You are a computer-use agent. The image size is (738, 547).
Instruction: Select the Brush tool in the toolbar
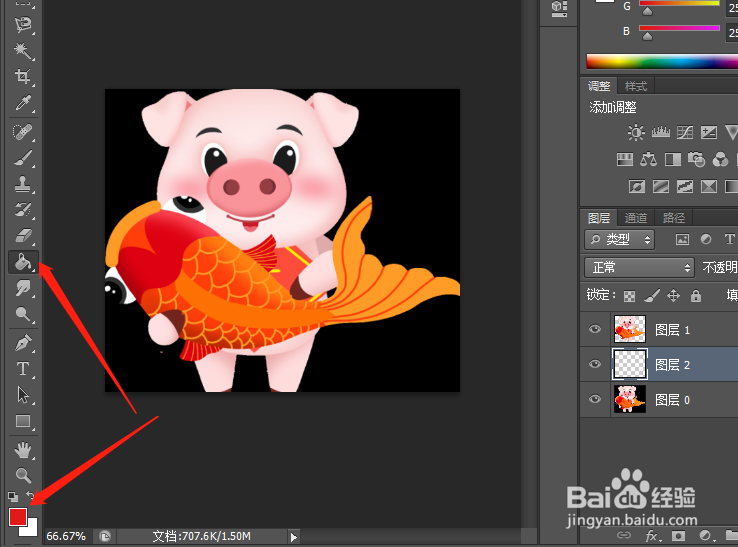point(23,158)
